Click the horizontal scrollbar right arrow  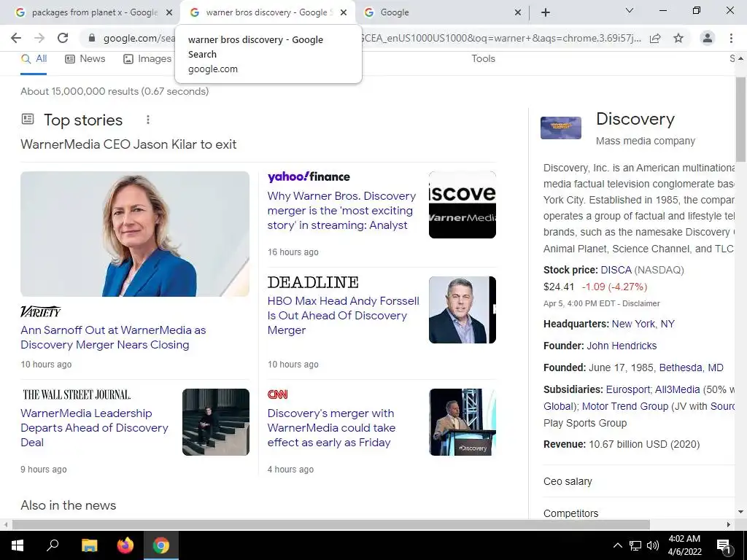tap(729, 525)
